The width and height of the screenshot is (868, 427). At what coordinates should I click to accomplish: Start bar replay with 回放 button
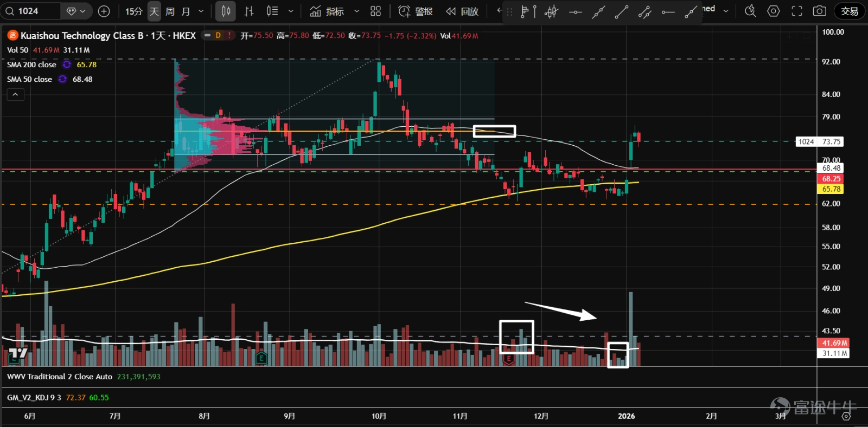(x=462, y=11)
